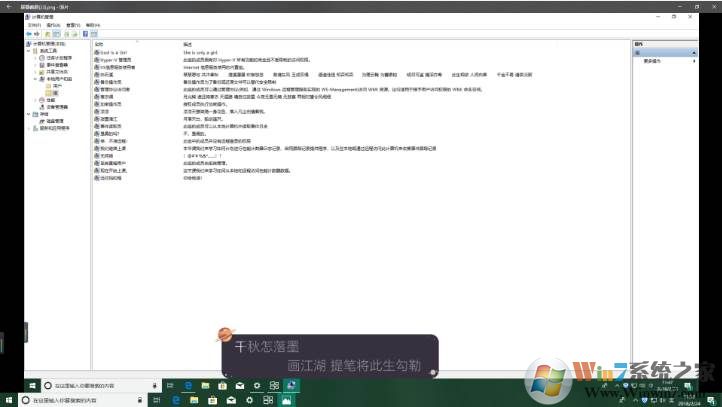Select 性能 tree node

click(50, 100)
